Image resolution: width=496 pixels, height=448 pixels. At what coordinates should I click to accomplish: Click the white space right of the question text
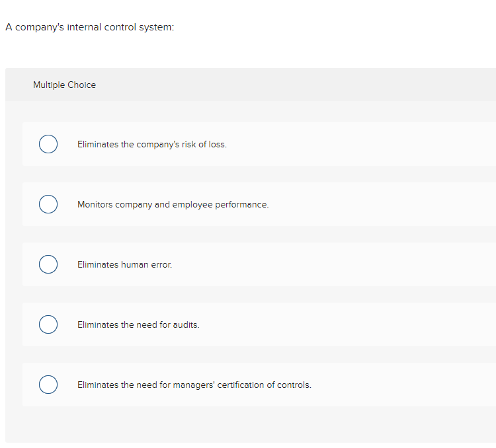(331, 28)
